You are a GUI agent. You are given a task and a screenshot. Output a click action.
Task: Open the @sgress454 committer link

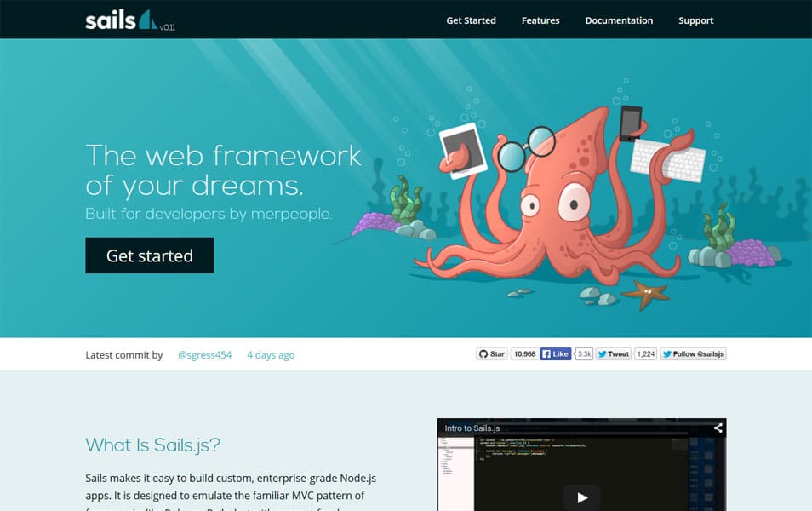[x=204, y=355]
